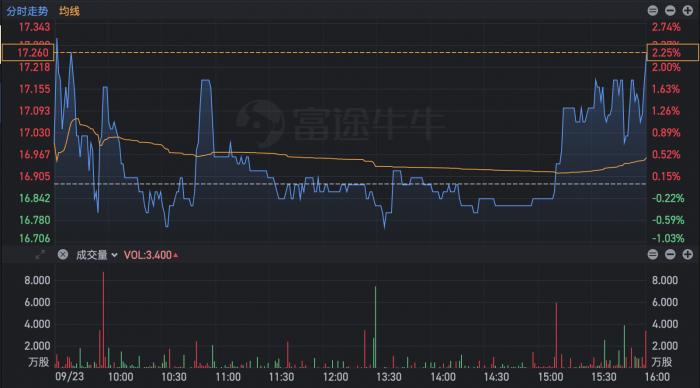This screenshot has width=700, height=388.
Task: Click the 10:30 time axis label
Action: tap(174, 377)
